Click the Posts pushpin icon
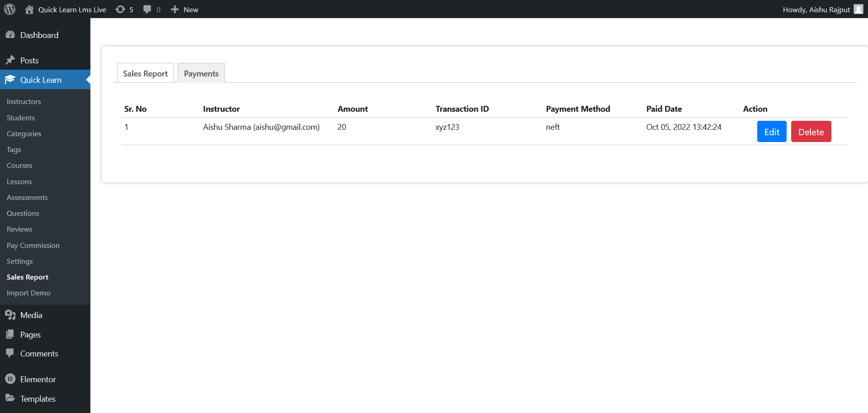This screenshot has width=868, height=413. coord(10,60)
